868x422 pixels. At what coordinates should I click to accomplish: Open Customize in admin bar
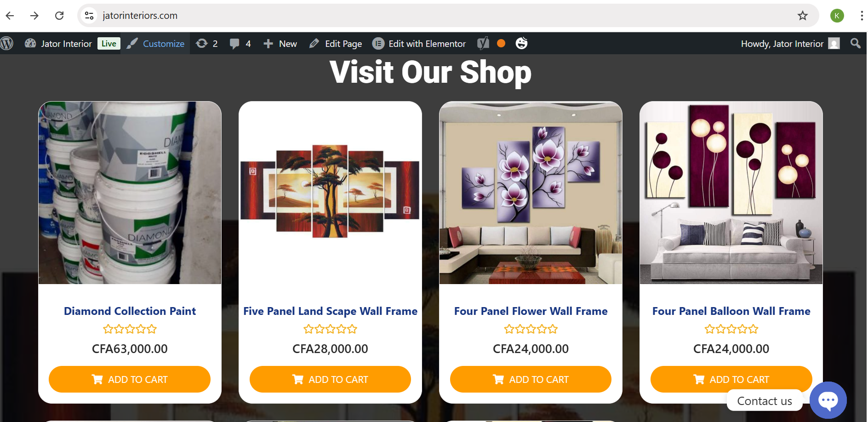pos(155,44)
